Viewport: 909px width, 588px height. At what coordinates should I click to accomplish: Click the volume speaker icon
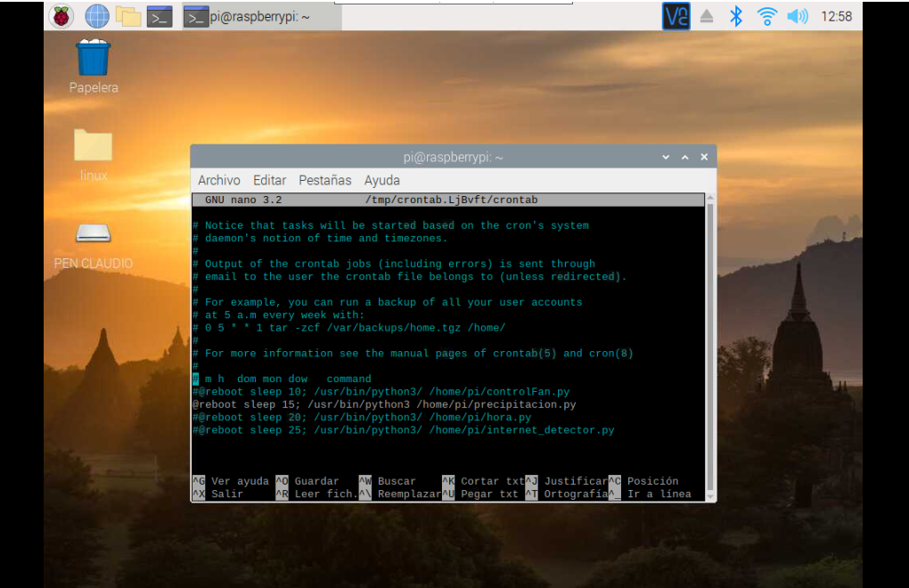(x=797, y=16)
